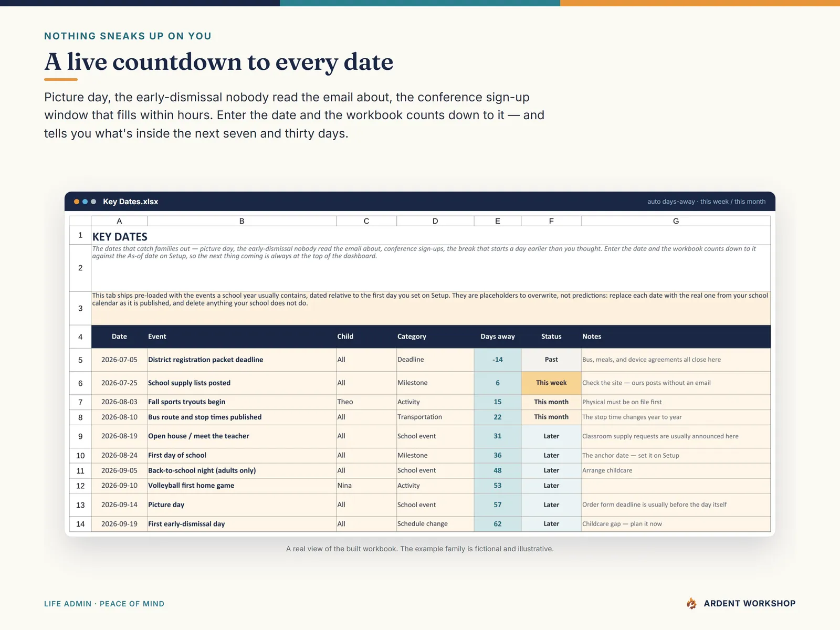The height and width of the screenshot is (630, 840).
Task: Click the 'ARDENT WORKSHOP' brand name
Action: (750, 604)
